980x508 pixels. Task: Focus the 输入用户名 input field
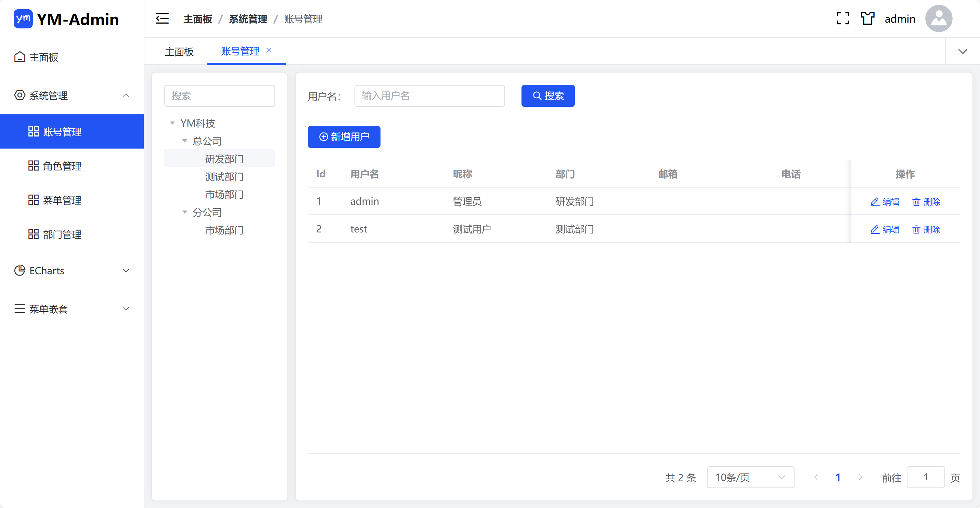429,96
